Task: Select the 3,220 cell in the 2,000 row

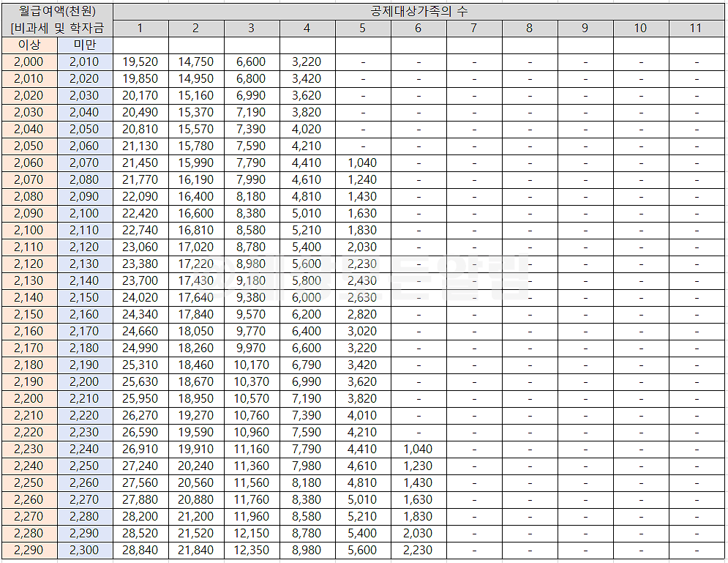Action: pos(307,61)
